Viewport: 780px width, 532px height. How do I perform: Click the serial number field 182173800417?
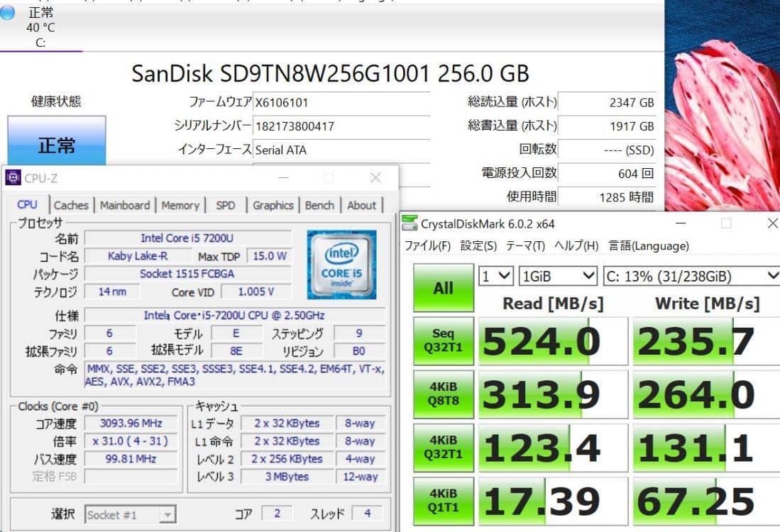341,126
